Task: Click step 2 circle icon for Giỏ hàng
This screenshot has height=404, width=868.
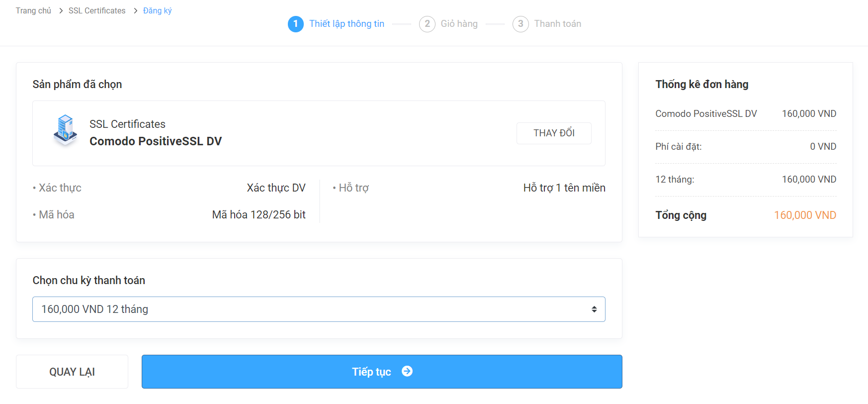Action: [427, 24]
